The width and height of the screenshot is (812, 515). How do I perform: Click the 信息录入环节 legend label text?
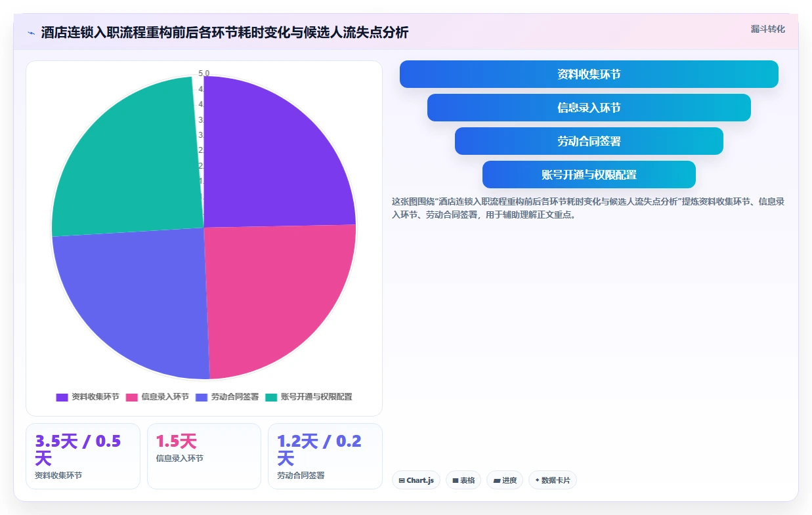(165, 397)
